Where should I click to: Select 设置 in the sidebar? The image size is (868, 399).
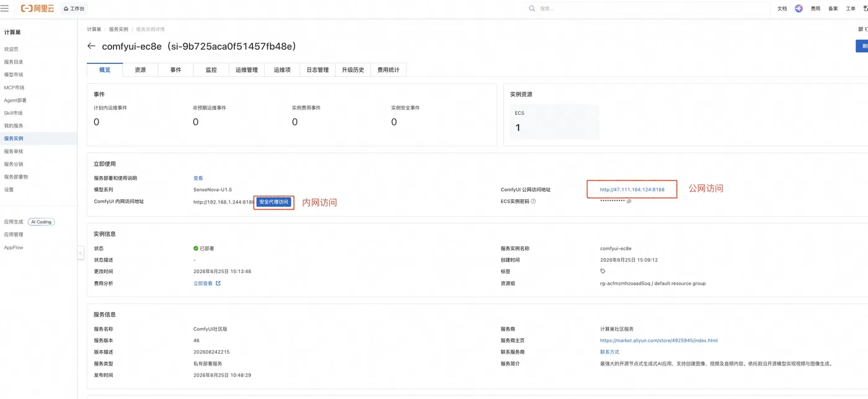click(x=9, y=190)
